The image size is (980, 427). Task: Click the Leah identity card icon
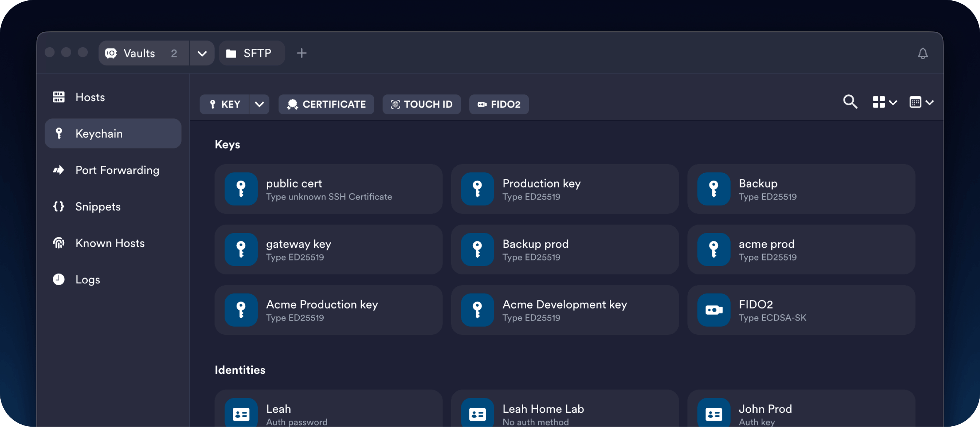[x=241, y=414]
